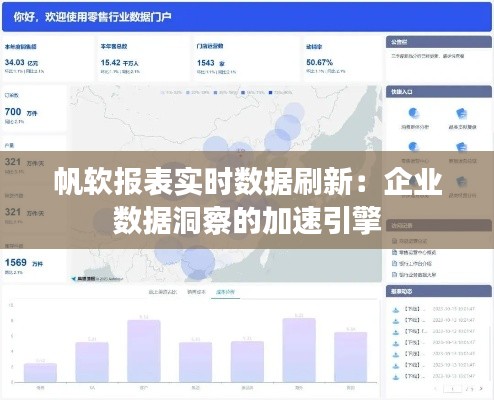
Task: Click the tallest purple bar in chart
Action: [299, 350]
